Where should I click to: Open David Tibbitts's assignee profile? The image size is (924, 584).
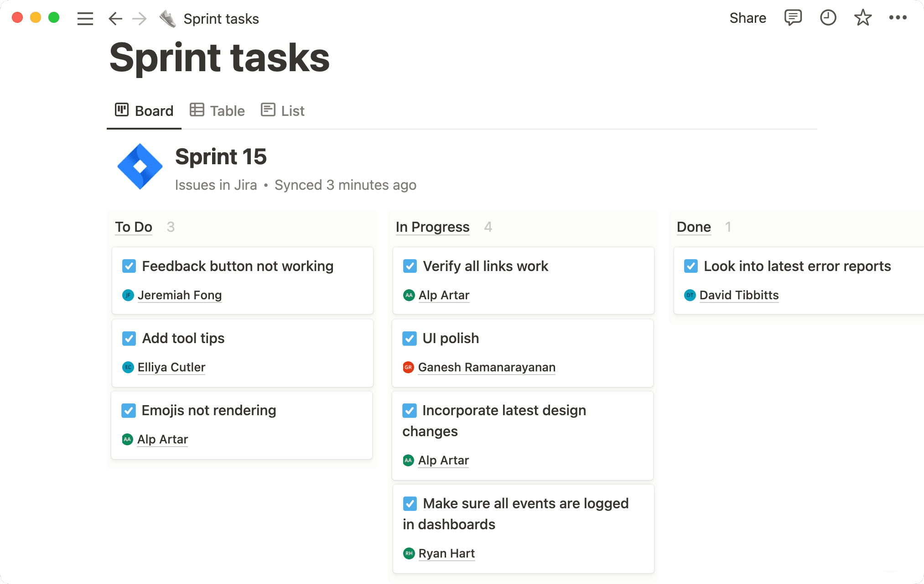tap(739, 295)
